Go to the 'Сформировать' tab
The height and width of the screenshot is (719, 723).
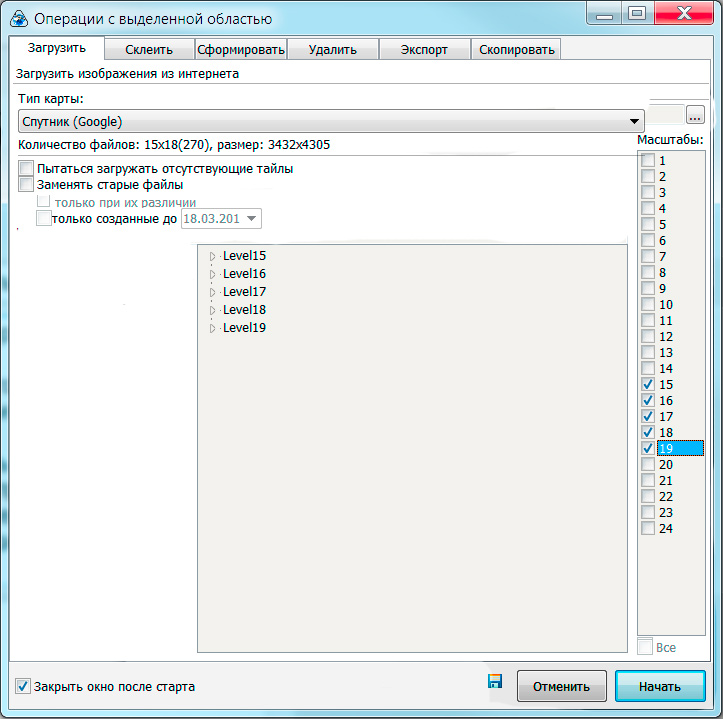click(x=241, y=49)
